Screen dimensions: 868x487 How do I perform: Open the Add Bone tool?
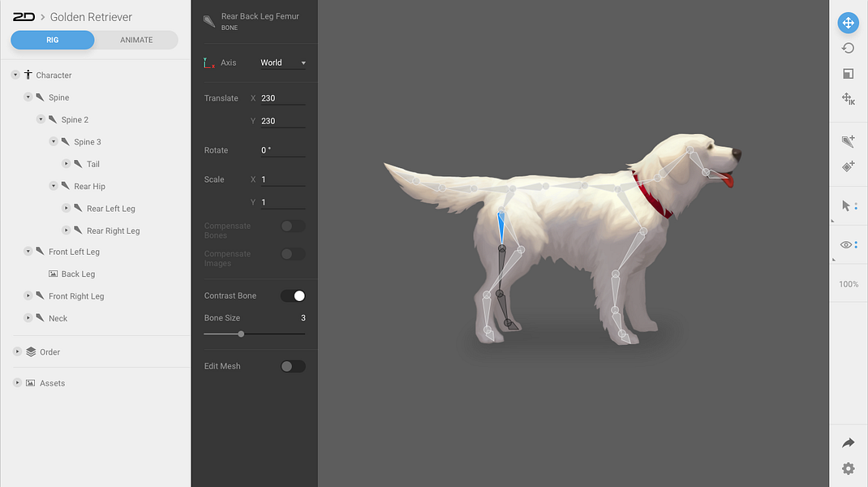tap(847, 140)
